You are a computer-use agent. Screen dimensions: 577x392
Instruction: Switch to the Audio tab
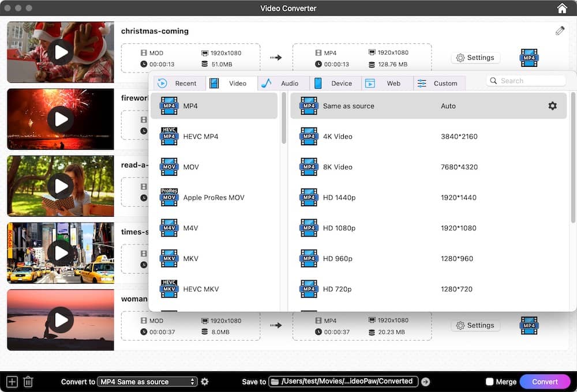[283, 83]
